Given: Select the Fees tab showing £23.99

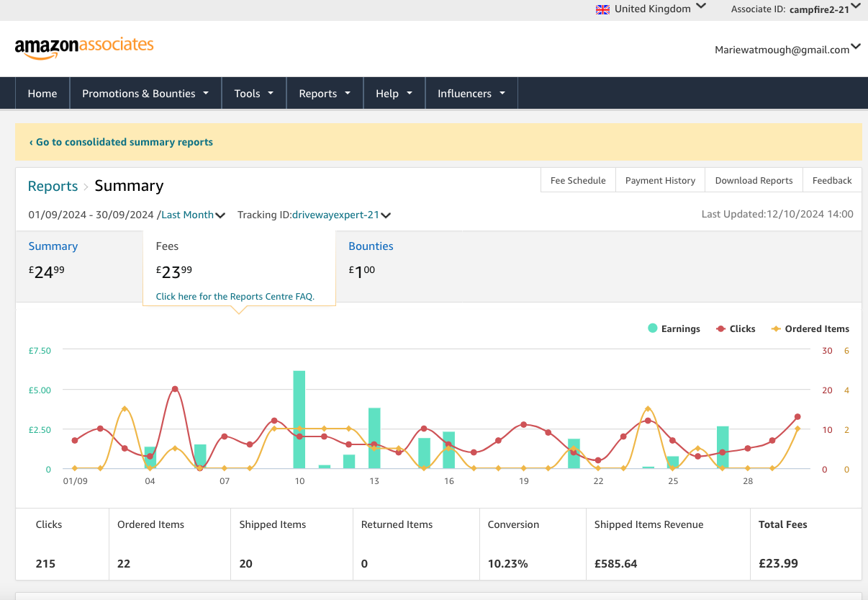Looking at the screenshot, I should point(239,267).
